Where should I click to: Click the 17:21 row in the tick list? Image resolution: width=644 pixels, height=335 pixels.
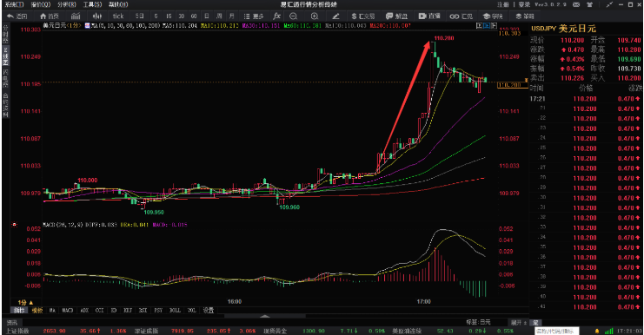585,99
